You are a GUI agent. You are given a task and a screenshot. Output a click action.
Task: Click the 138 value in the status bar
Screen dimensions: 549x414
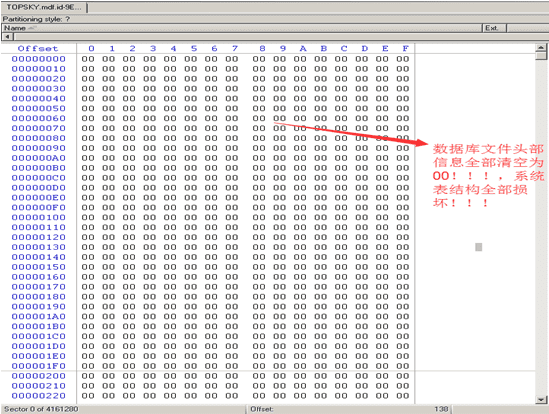[441, 409]
